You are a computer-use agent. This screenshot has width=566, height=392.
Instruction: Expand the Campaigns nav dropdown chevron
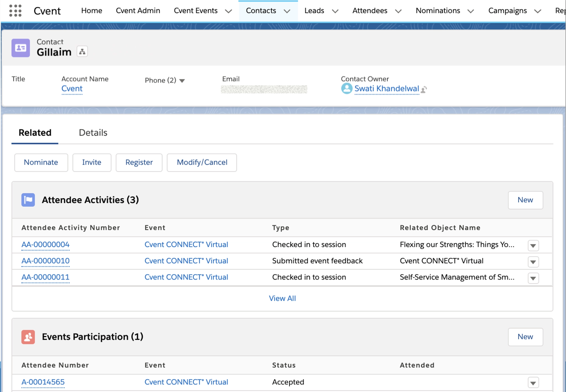click(538, 11)
